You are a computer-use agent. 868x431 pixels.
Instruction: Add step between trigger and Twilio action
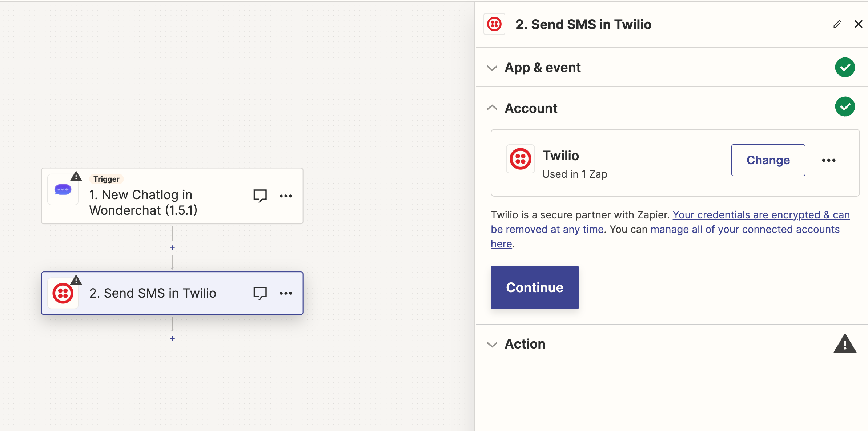point(172,248)
